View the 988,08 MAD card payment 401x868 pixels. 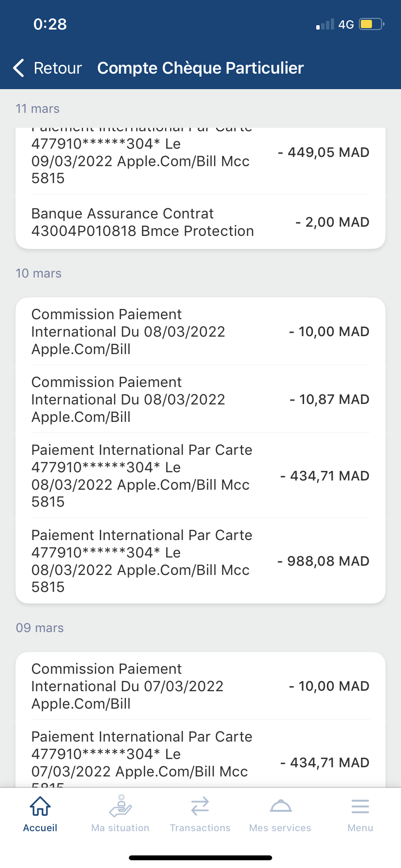pos(200,561)
